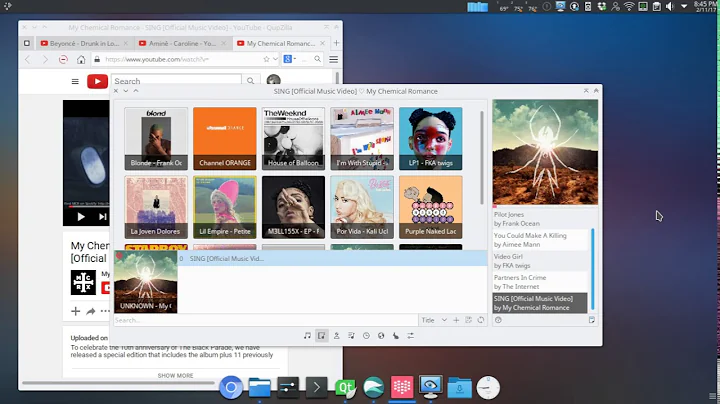720x404 pixels.
Task: Click the SHOW MORE link on YouTube
Action: (x=175, y=376)
